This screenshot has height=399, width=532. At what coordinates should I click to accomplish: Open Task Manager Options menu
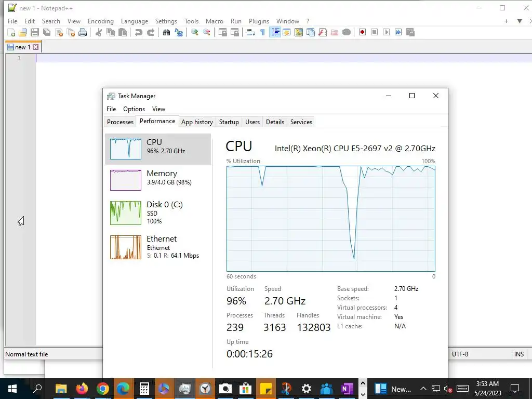134,109
